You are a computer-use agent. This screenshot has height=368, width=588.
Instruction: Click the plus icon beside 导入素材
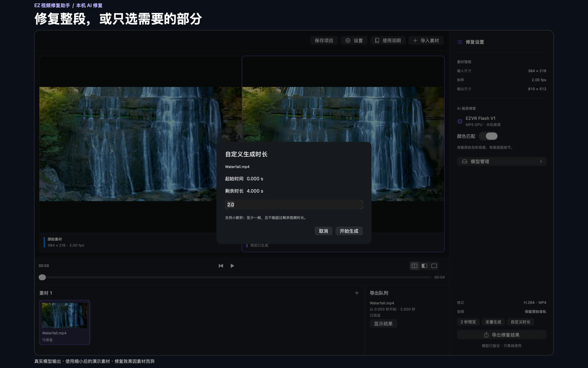(415, 40)
